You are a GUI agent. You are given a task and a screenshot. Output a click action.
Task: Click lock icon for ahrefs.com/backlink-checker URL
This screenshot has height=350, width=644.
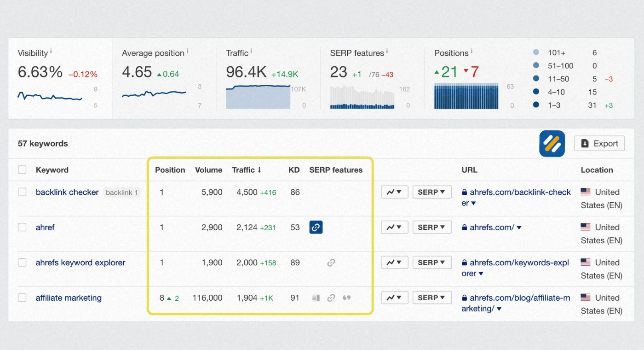465,192
